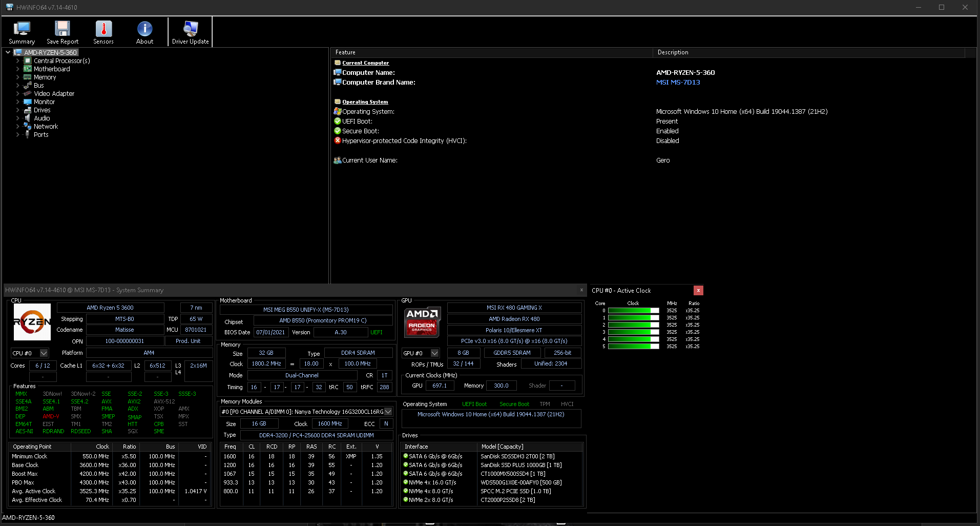Click the AMD-RYZEN-5-360 computer icon in tree
Screen dimensions: 980x526
click(18, 52)
